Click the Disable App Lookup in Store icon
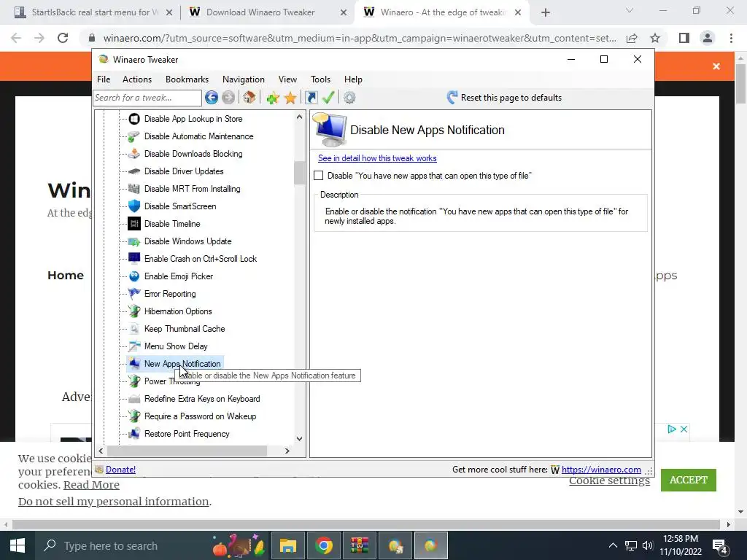Viewport: 747px width, 560px height. [134, 119]
